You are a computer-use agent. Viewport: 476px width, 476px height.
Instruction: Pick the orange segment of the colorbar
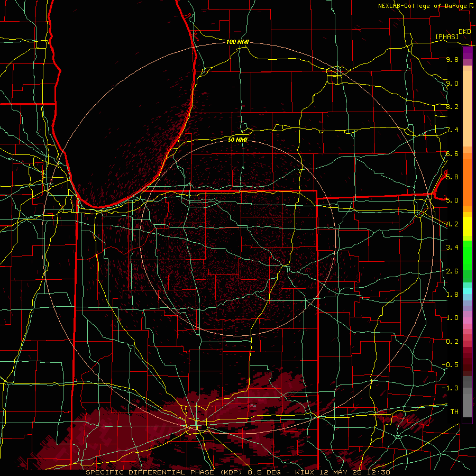tap(467, 183)
